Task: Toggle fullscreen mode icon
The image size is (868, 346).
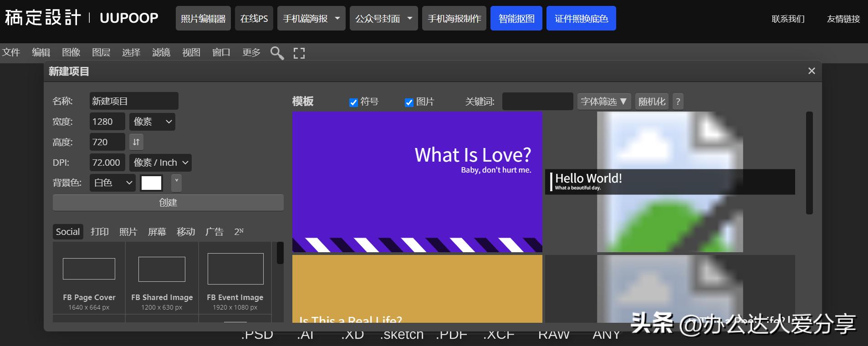Action: point(299,53)
